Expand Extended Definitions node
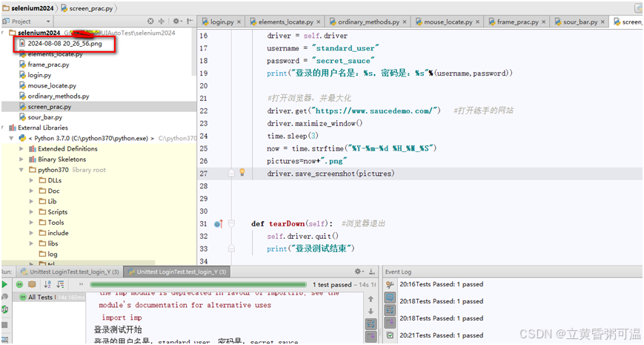 tap(21, 149)
